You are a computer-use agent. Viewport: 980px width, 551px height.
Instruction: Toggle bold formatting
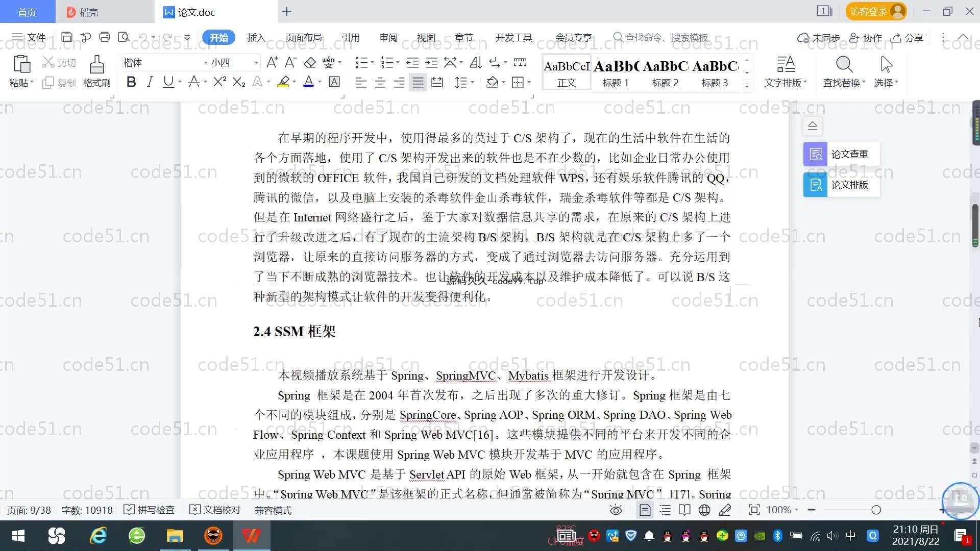point(131,82)
